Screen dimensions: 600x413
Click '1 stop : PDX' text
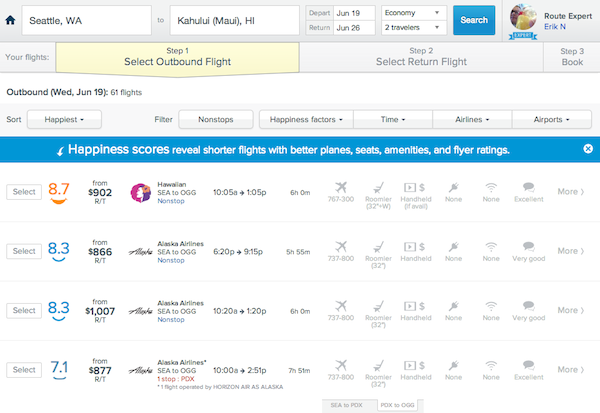tap(176, 379)
